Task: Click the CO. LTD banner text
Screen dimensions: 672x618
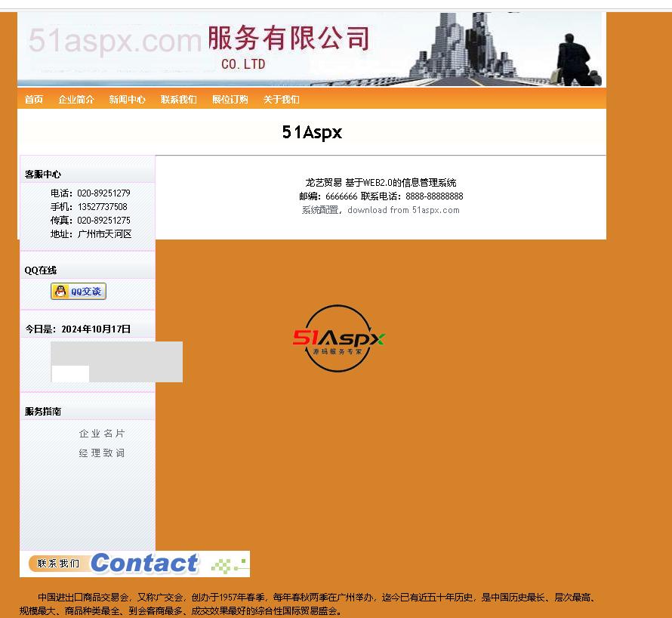Action: (x=243, y=64)
